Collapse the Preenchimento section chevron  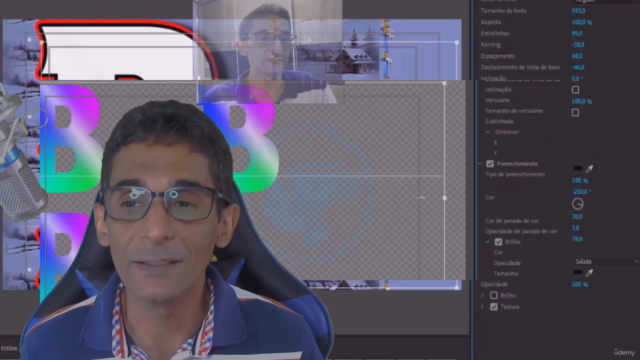point(480,164)
